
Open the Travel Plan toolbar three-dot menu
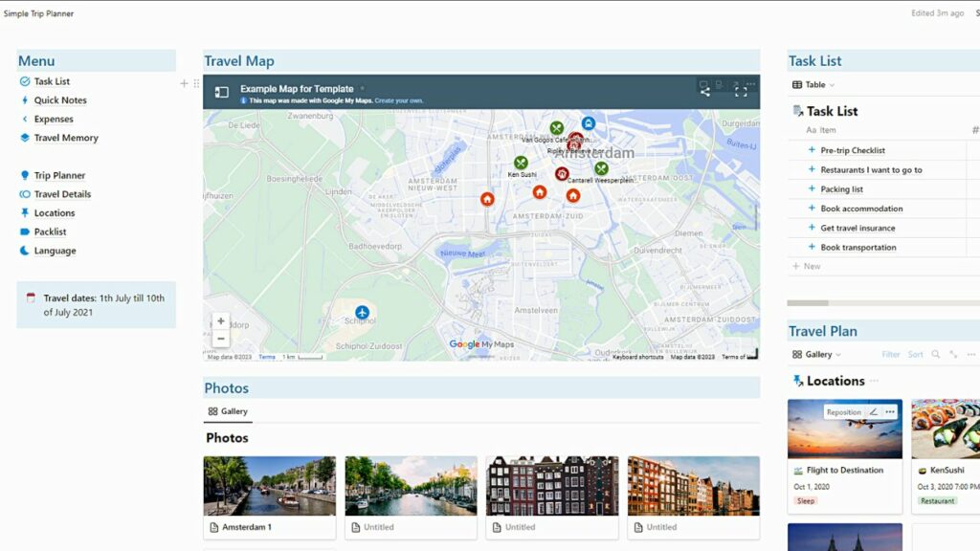coord(971,354)
